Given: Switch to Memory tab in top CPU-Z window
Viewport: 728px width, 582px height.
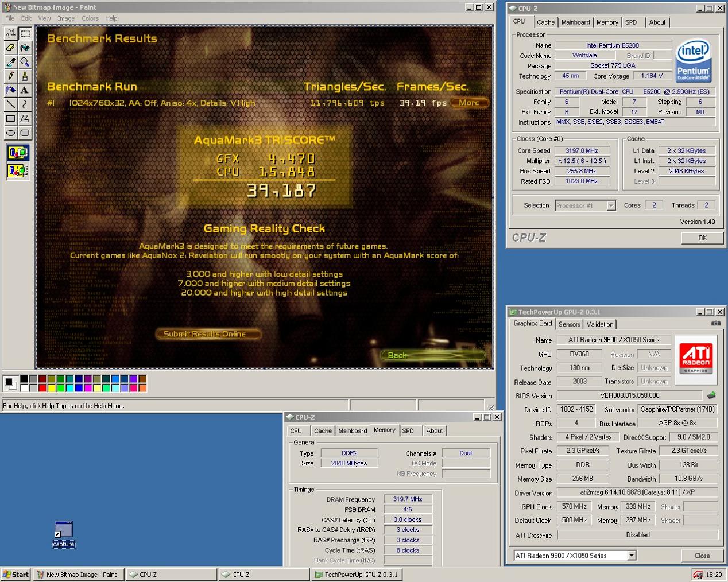Looking at the screenshot, I should pyautogui.click(x=607, y=22).
